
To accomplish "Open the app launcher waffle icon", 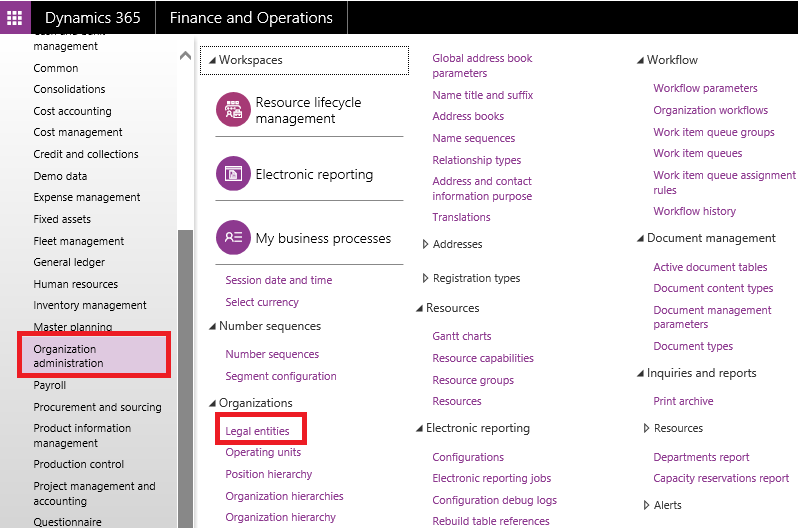I will click(x=15, y=17).
